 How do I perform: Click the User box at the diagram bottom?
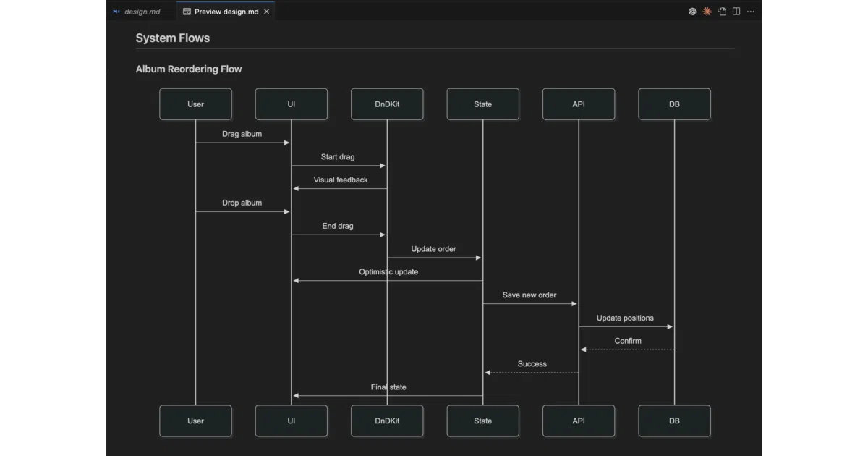(x=195, y=421)
